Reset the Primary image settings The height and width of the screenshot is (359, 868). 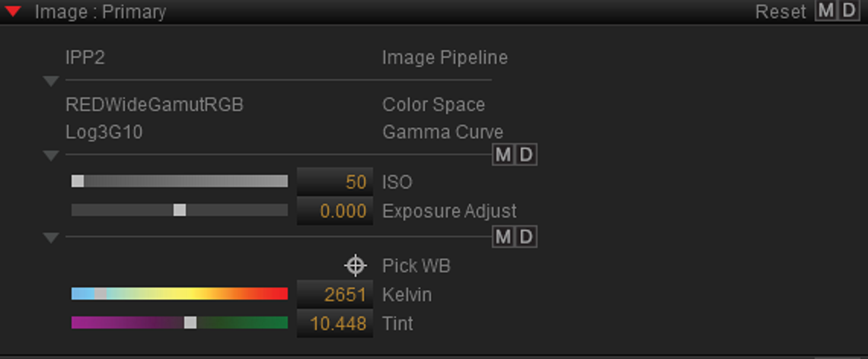click(780, 11)
